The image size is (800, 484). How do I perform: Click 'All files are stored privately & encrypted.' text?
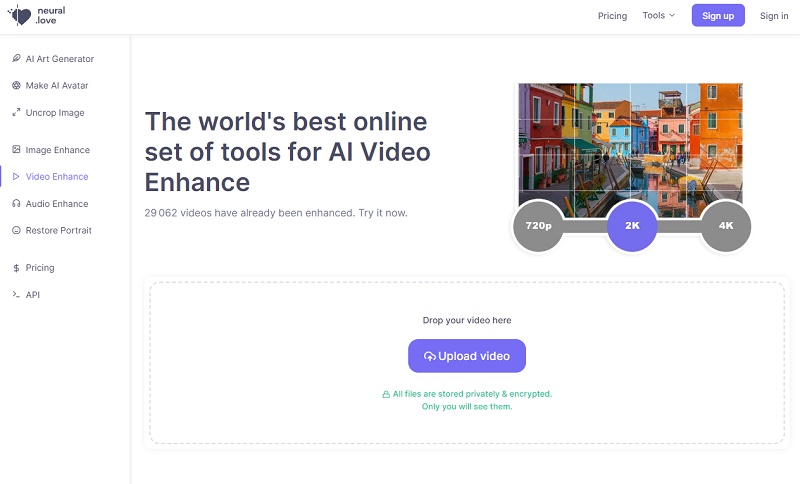point(472,394)
